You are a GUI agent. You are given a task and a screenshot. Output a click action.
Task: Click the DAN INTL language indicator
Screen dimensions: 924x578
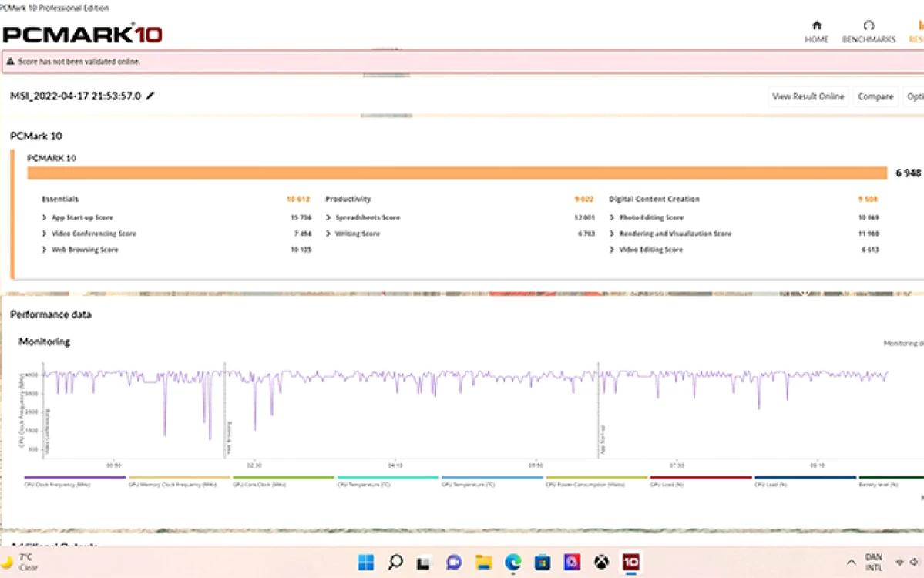pyautogui.click(x=873, y=562)
